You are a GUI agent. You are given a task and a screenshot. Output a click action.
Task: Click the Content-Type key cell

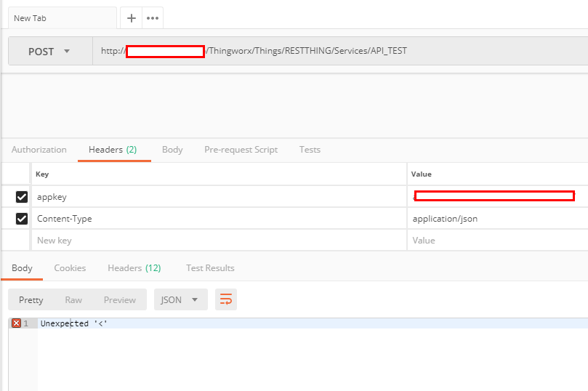220,219
